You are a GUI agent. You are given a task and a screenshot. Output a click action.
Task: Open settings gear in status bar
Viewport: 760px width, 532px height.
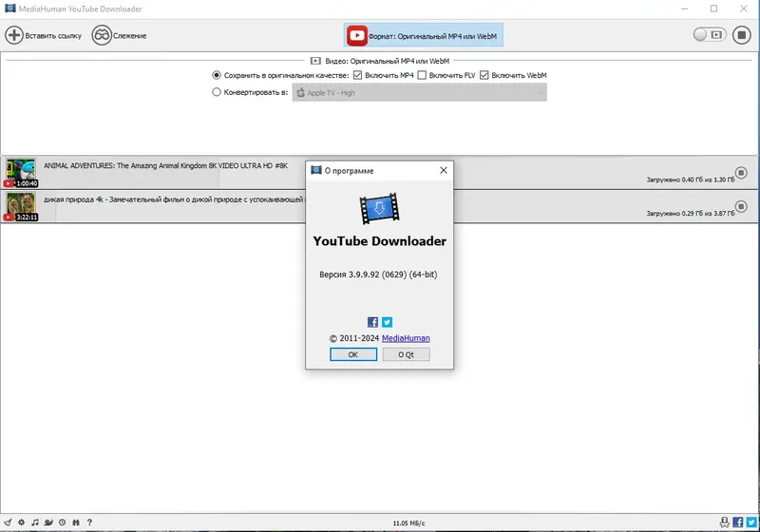tap(21, 522)
